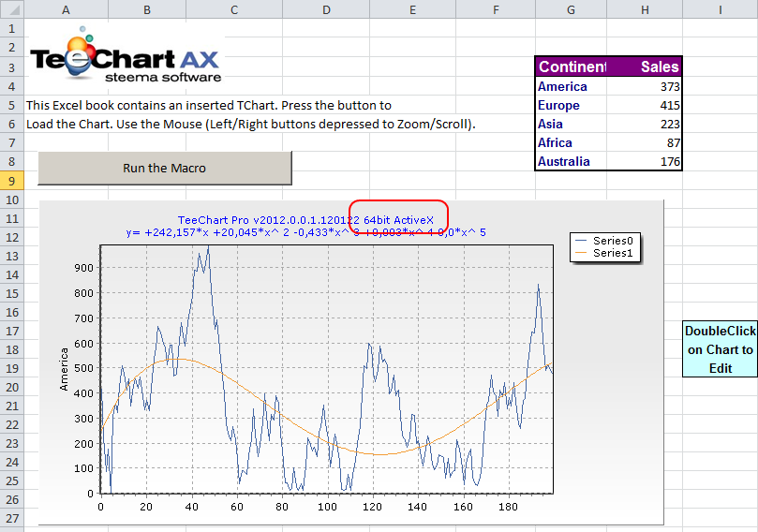
Task: Select row 1 header
Action: coord(11,28)
